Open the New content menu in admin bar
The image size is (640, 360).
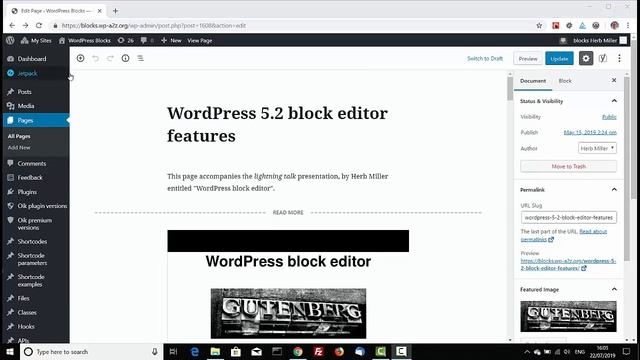[x=171, y=40]
